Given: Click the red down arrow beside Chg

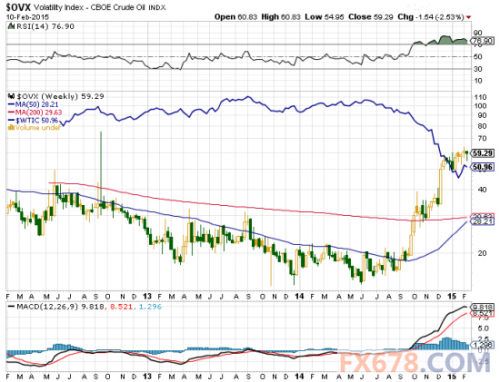Looking at the screenshot, I should [x=469, y=17].
